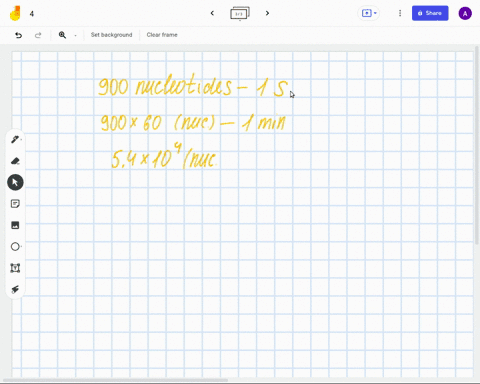Image resolution: width=480 pixels, height=384 pixels.
Task: Choose the Circle shape tool
Action: click(15, 247)
